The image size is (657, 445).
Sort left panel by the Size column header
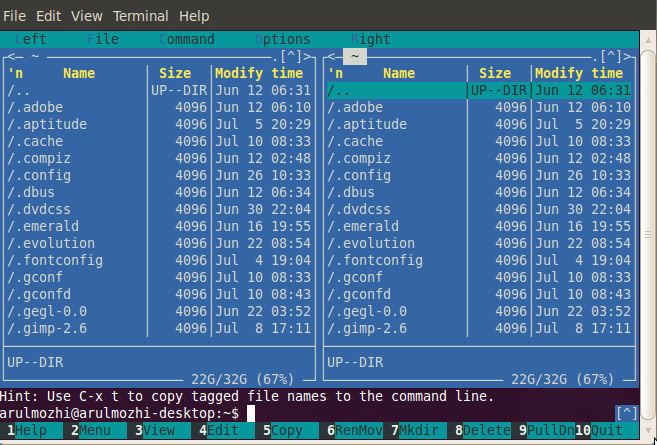click(174, 73)
